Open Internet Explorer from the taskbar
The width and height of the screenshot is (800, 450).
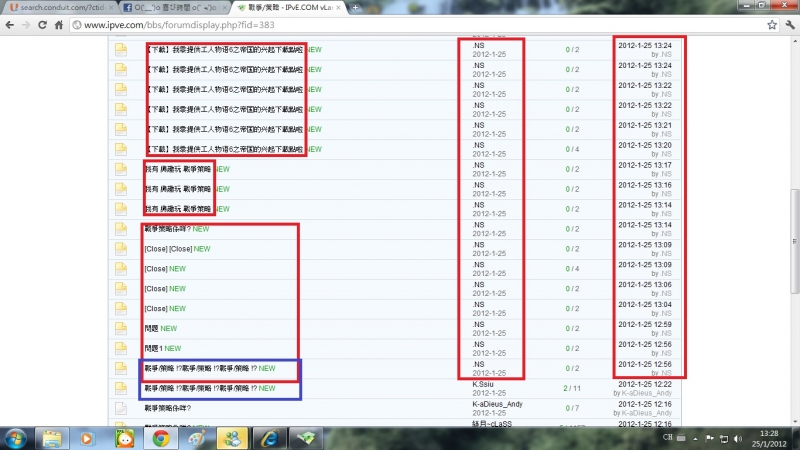click(269, 439)
